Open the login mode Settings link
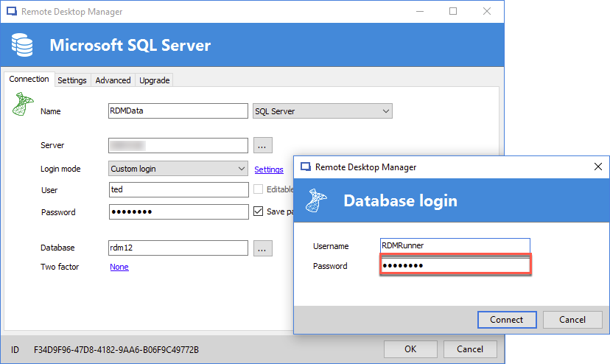610x364 pixels. 269,169
